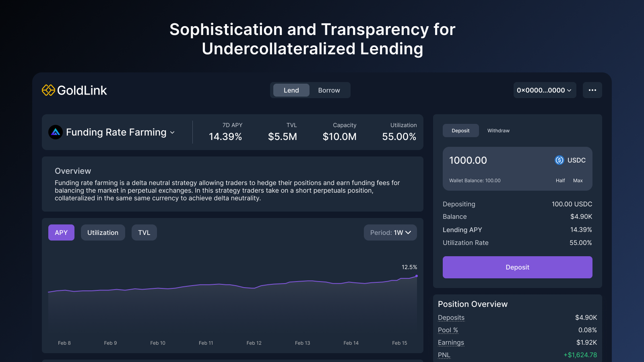Image resolution: width=644 pixels, height=362 pixels.
Task: Switch to Borrow mode
Action: tap(329, 90)
